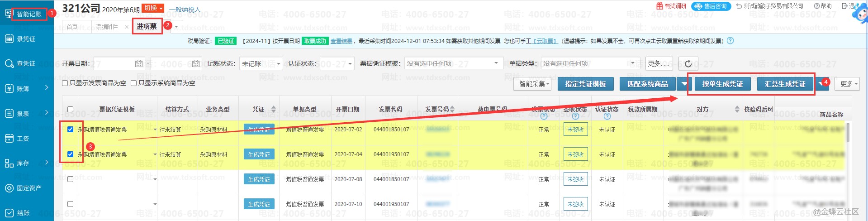The height and width of the screenshot is (221, 868).
Task: Expand the 智能采集 dropdown
Action: click(x=532, y=84)
